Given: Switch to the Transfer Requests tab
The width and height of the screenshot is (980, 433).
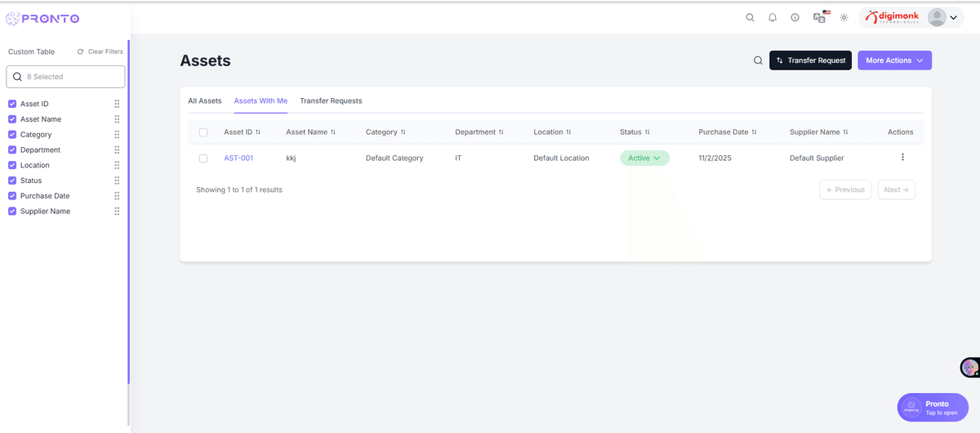Looking at the screenshot, I should pyautogui.click(x=331, y=101).
